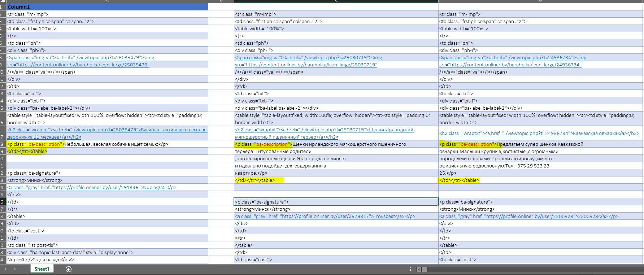
Task: Select the cell 'и идеально подойдет для содержания в'
Action: tap(336, 166)
